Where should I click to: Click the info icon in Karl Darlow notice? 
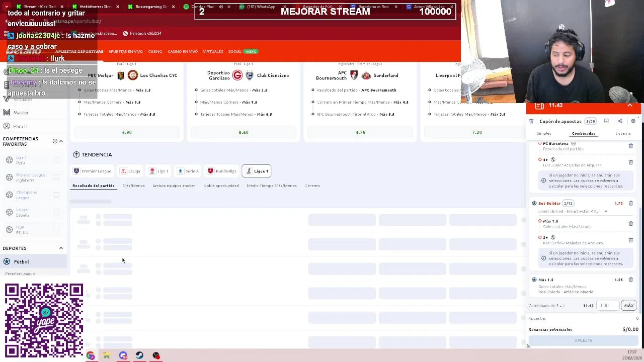pos(543,258)
